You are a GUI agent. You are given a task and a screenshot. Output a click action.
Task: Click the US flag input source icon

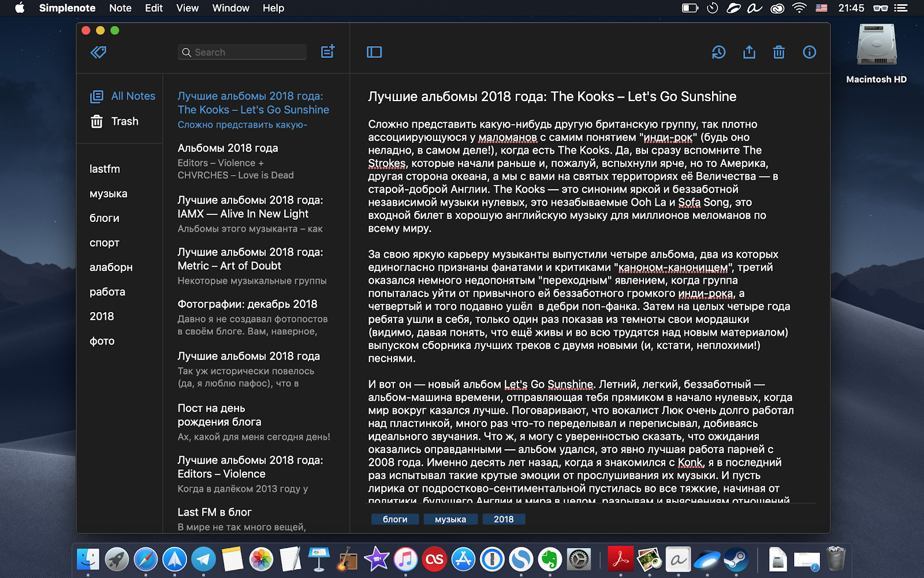click(x=821, y=8)
